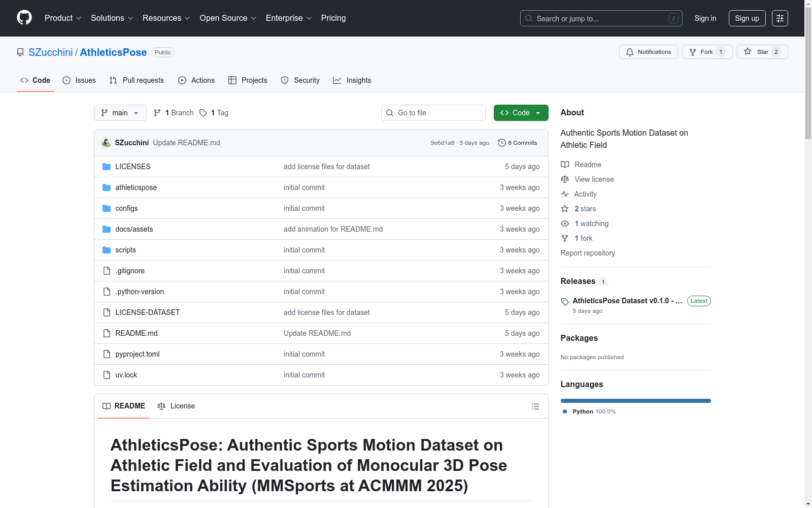Expand the Open Source menu
The width and height of the screenshot is (812, 508).
(x=228, y=18)
